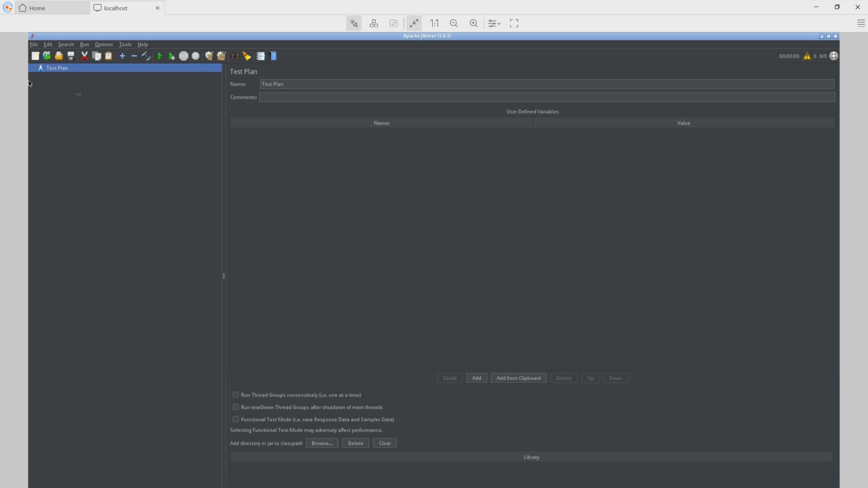The width and height of the screenshot is (868, 488).
Task: Click the Copy icon in the toolbar
Action: (x=96, y=56)
